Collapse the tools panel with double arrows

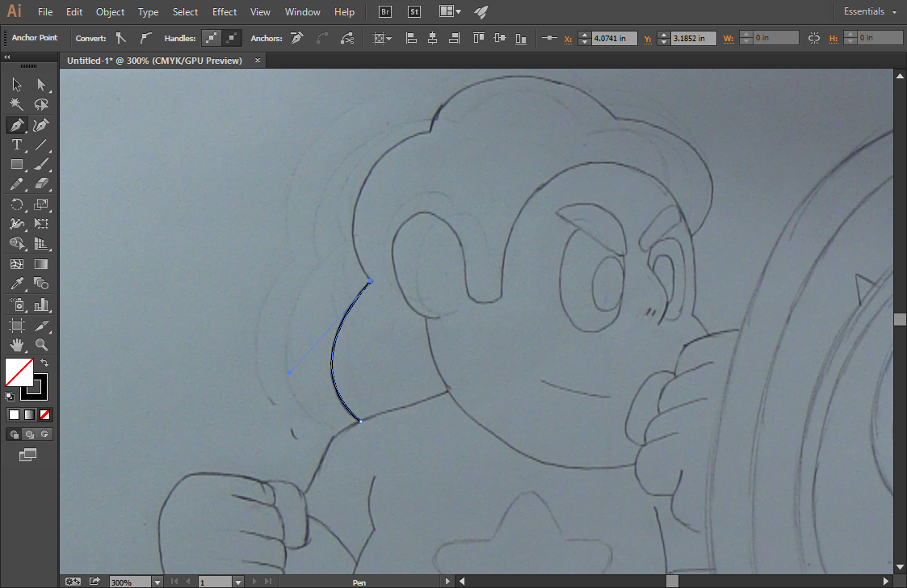(7, 57)
